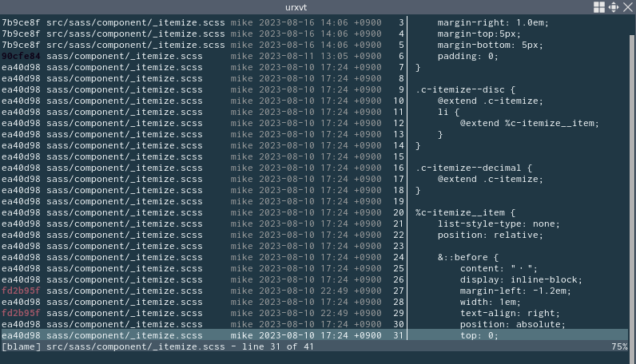Click the 75% scroll position indicator
This screenshot has width=636, height=364.
coord(619,347)
